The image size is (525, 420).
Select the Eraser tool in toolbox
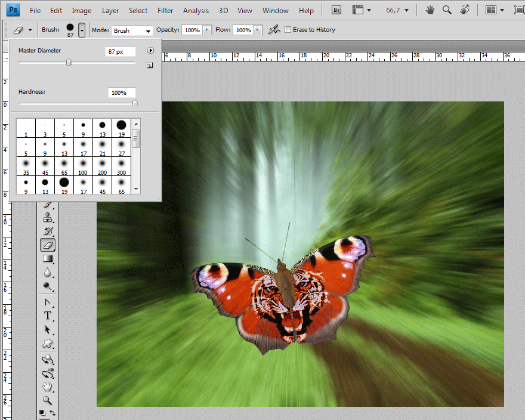pos(48,245)
